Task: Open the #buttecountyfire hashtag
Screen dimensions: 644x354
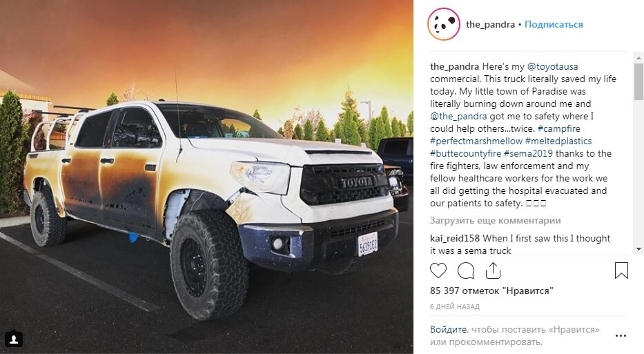Action: [x=465, y=153]
